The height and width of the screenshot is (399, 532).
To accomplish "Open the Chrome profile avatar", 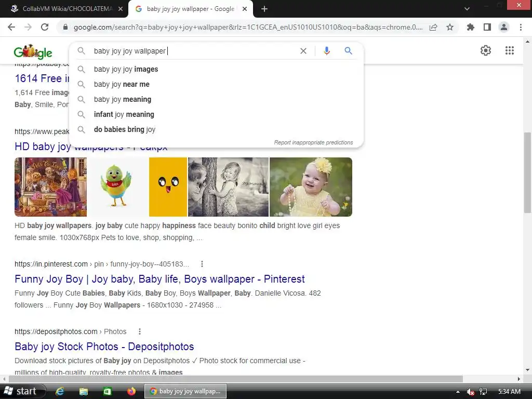I will tap(504, 27).
